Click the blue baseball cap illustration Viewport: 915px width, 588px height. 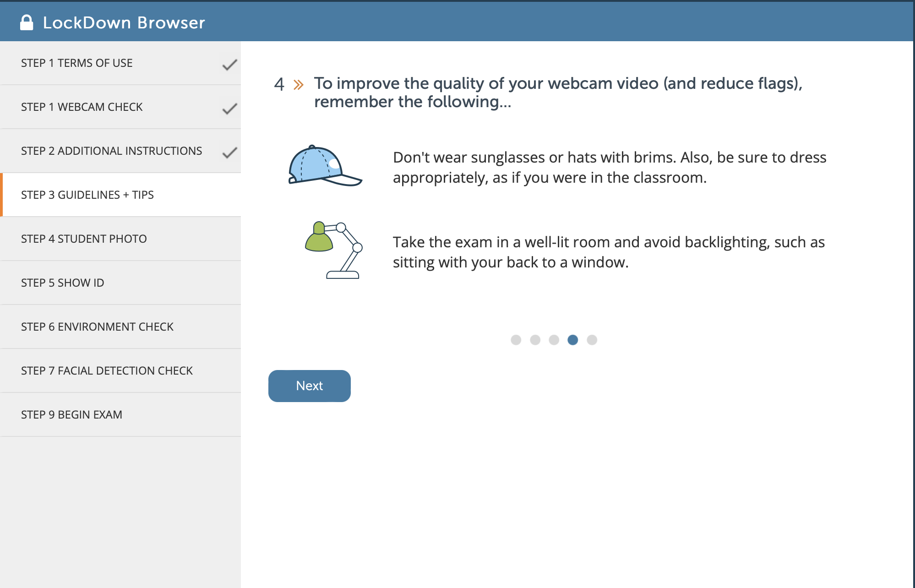pos(325,166)
